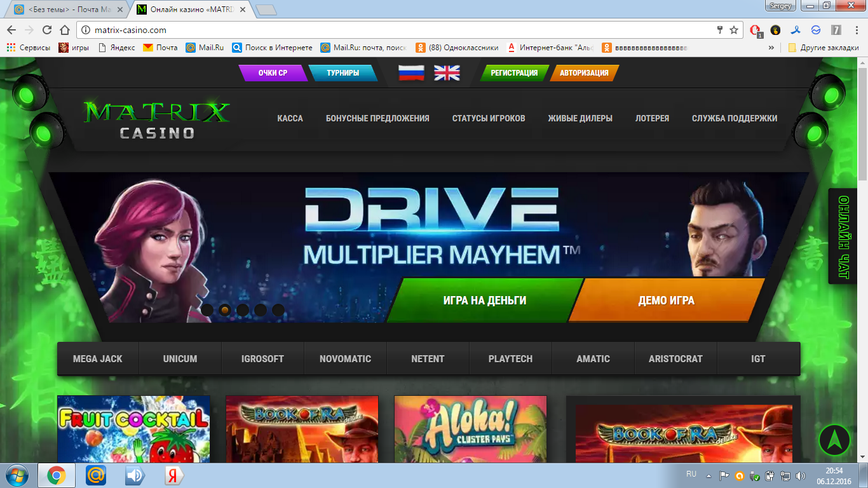
Task: Click the Авторизация button
Action: pyautogui.click(x=584, y=73)
